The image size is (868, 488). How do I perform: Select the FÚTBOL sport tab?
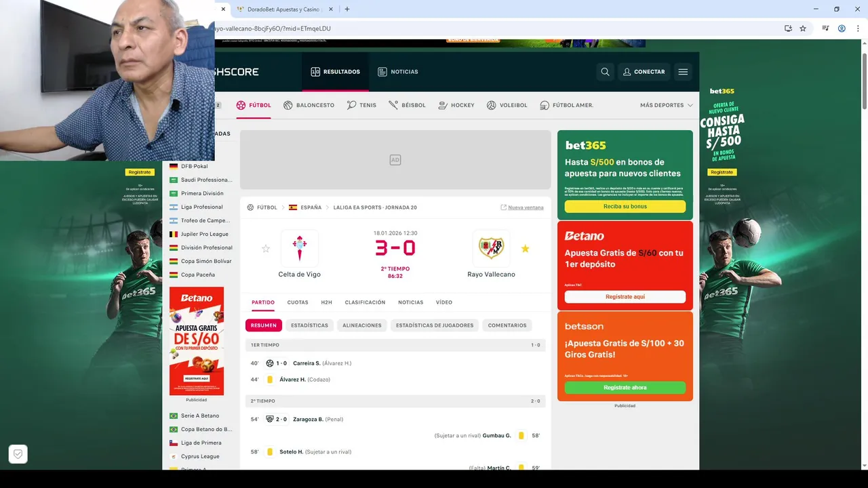pyautogui.click(x=254, y=105)
